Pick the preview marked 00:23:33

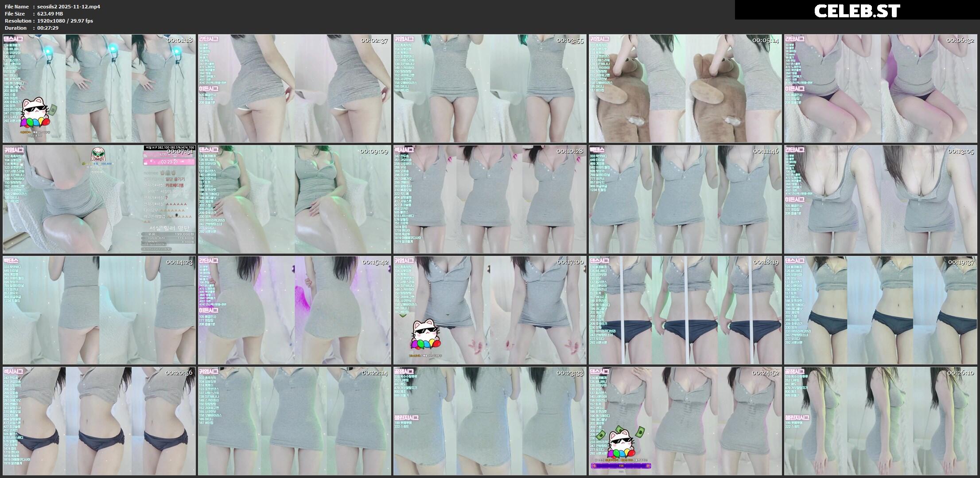[x=490, y=421]
